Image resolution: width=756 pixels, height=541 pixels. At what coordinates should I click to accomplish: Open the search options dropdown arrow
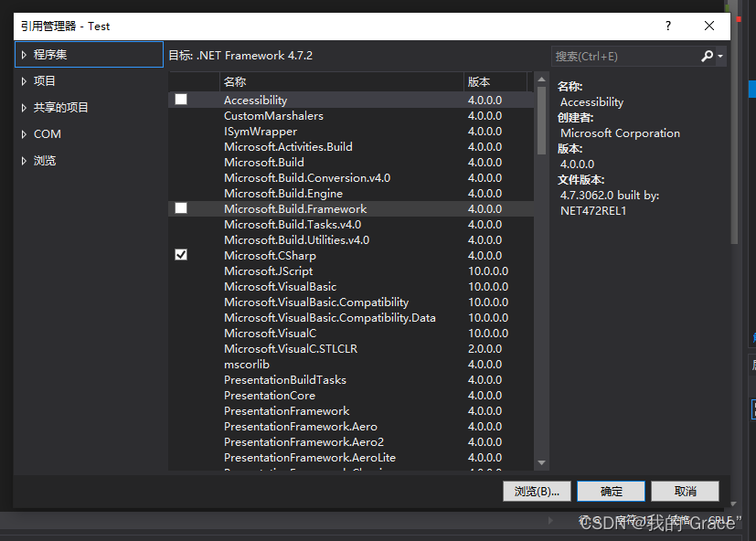(x=720, y=57)
